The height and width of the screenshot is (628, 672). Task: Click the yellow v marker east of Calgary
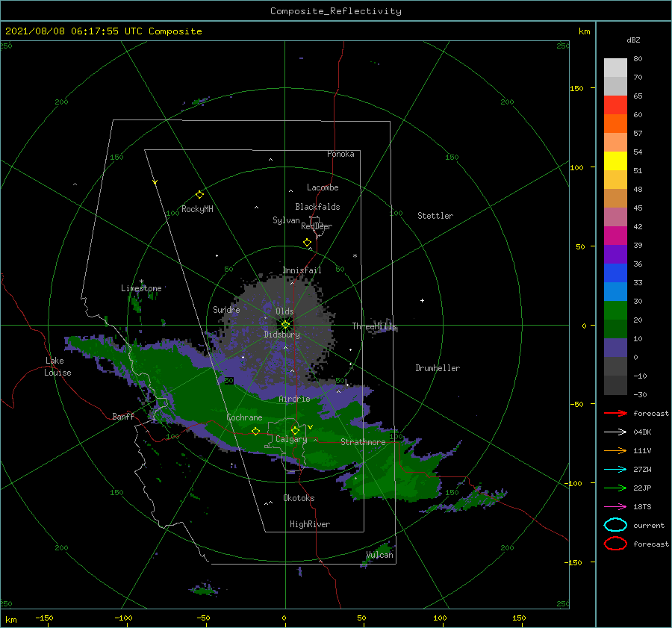pyautogui.click(x=311, y=427)
